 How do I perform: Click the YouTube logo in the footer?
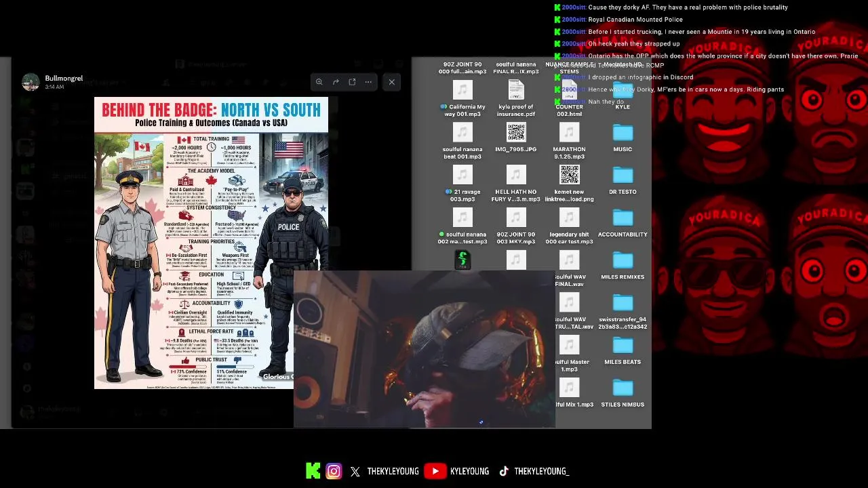point(435,471)
